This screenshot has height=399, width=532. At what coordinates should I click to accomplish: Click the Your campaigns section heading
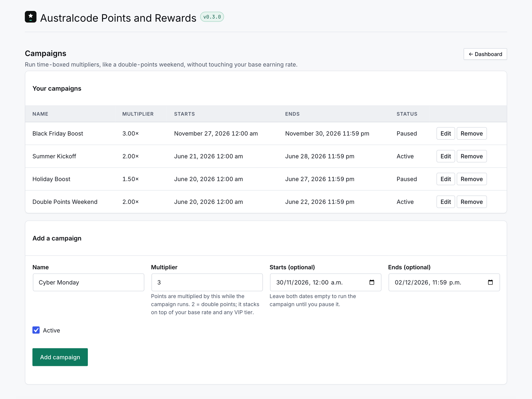coord(57,89)
